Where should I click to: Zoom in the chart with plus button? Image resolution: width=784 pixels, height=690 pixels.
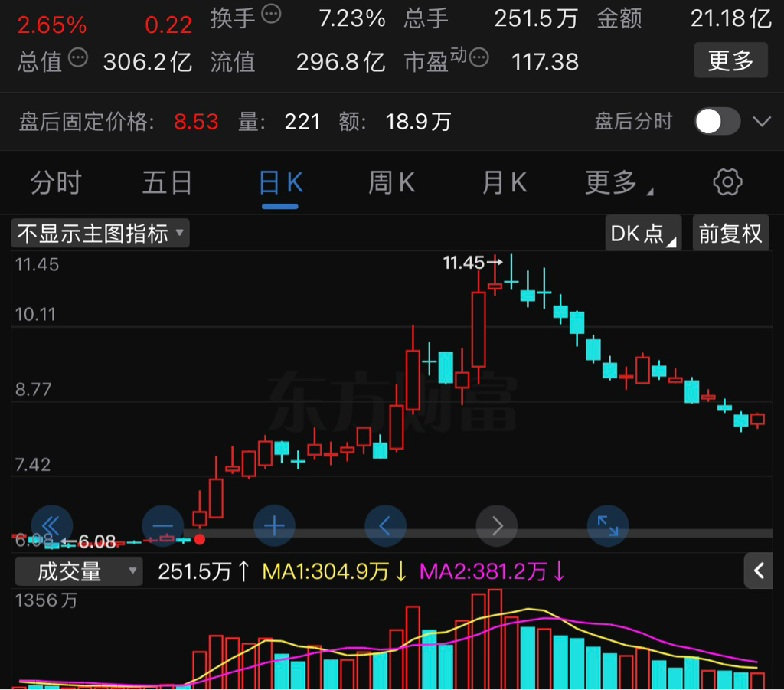tap(274, 526)
